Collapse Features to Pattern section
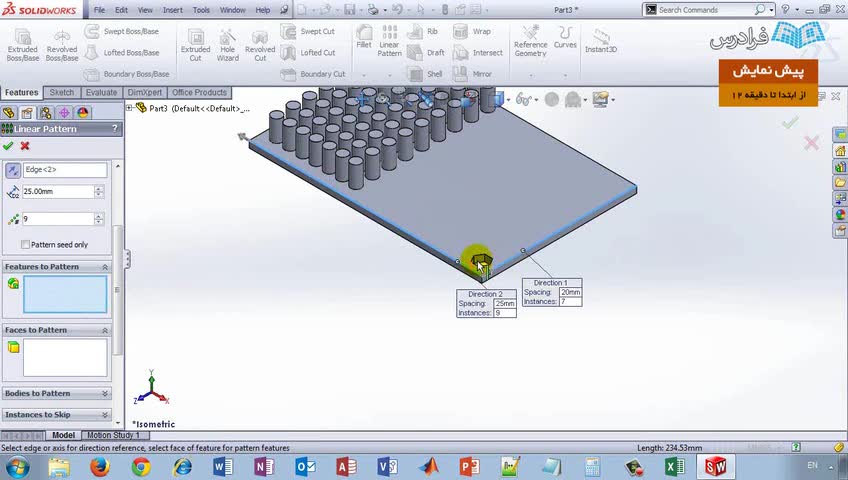This screenshot has height=480, width=848. coord(105,267)
